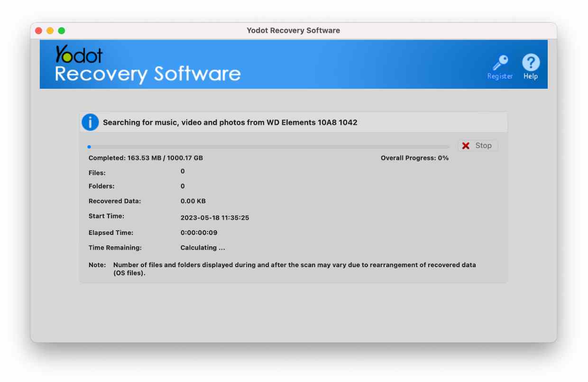
Task: Click the Folders: label
Action: click(101, 186)
